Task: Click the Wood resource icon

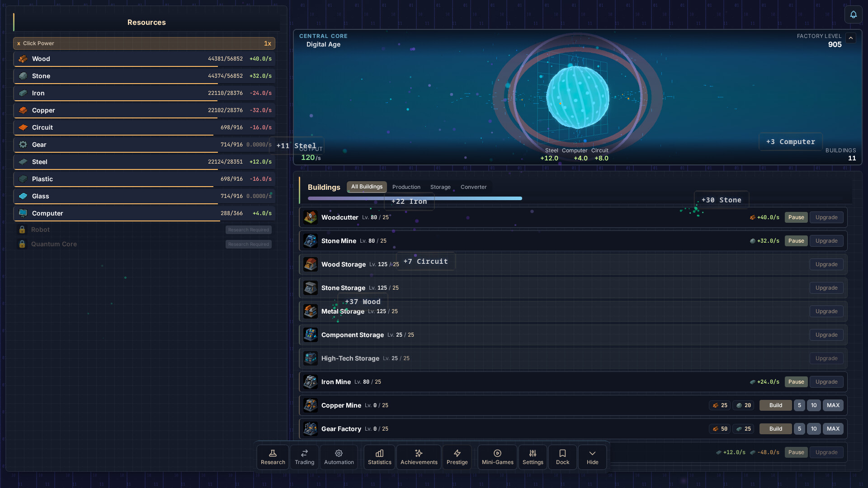Action: [x=23, y=59]
